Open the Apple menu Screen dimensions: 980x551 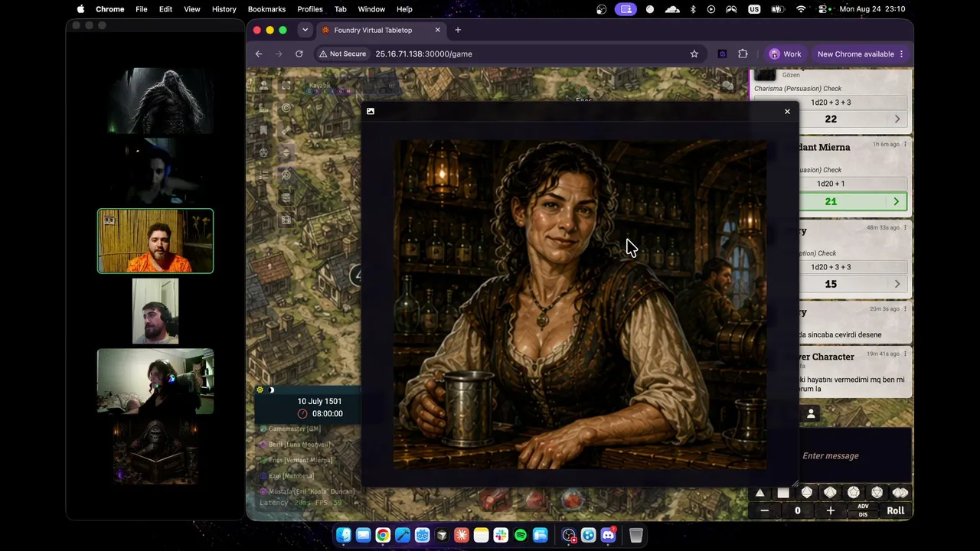(81, 9)
